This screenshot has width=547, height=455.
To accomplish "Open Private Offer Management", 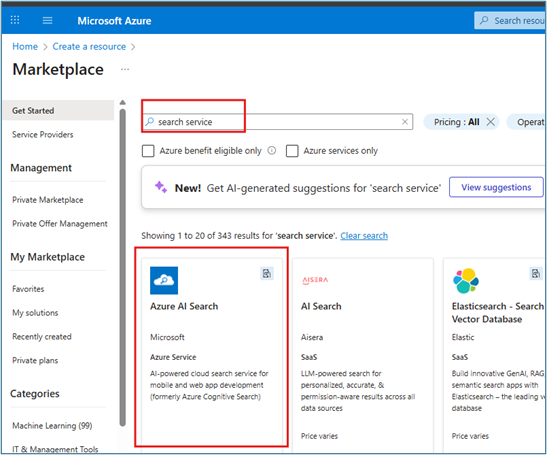I will tap(60, 224).
